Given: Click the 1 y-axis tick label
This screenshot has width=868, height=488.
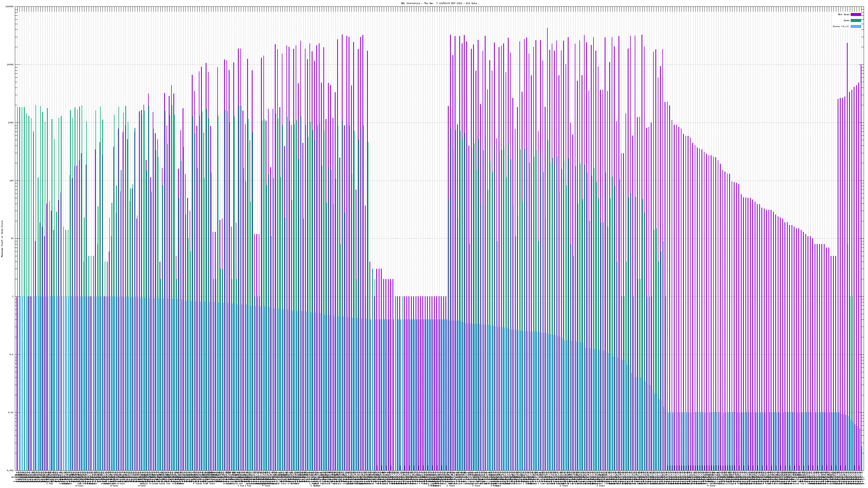Looking at the screenshot, I should [x=13, y=296].
